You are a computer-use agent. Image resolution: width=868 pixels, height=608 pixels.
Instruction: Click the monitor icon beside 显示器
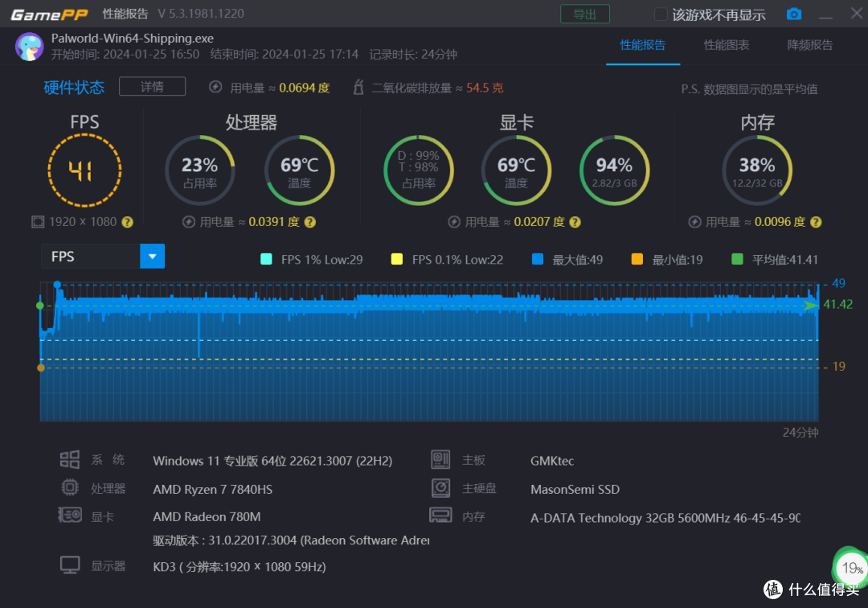(70, 565)
